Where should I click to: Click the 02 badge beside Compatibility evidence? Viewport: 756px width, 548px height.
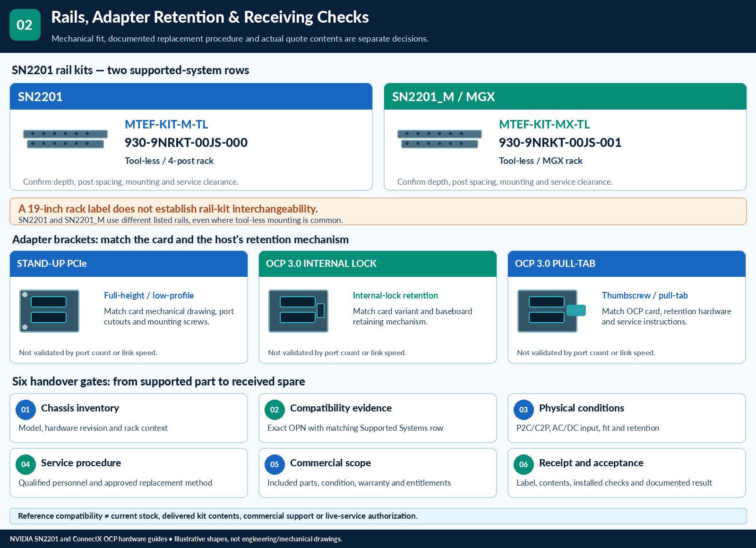pos(275,410)
